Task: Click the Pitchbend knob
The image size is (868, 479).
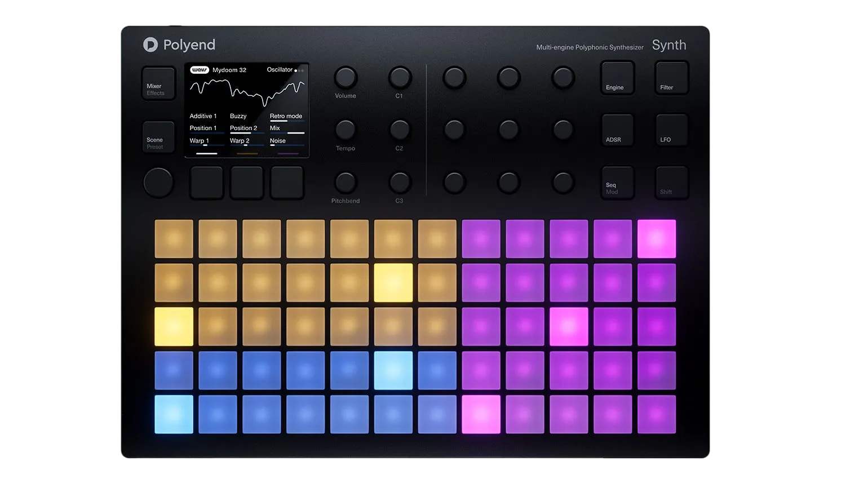Action: [346, 182]
